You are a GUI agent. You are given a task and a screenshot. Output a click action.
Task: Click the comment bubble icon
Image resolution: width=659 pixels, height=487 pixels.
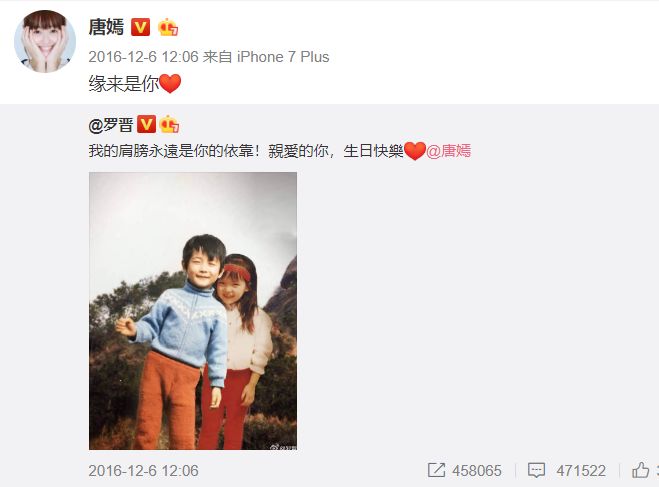click(x=536, y=471)
